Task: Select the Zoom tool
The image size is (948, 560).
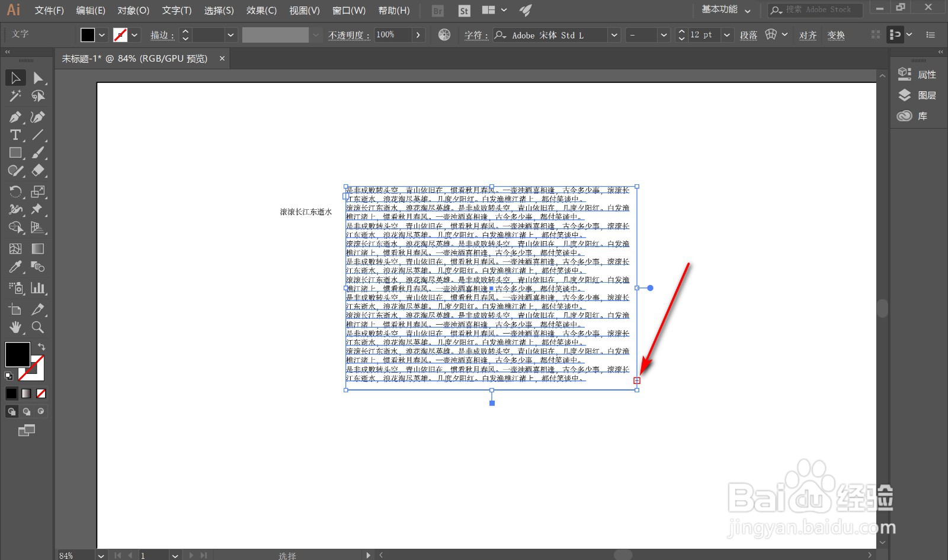Action: (38, 327)
